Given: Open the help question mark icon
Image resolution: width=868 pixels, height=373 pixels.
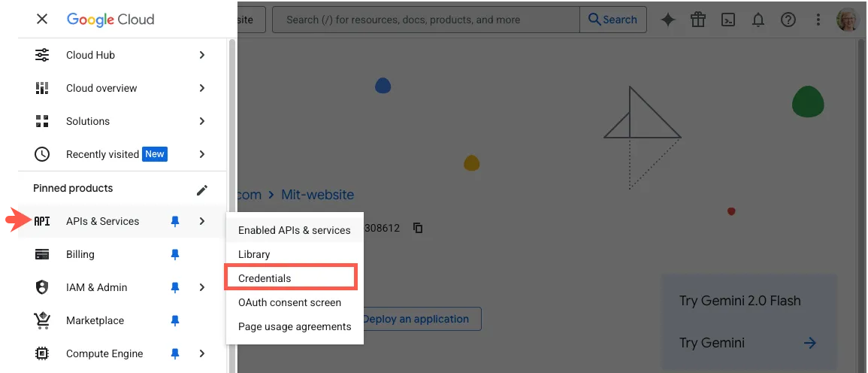Looking at the screenshot, I should click(x=788, y=20).
